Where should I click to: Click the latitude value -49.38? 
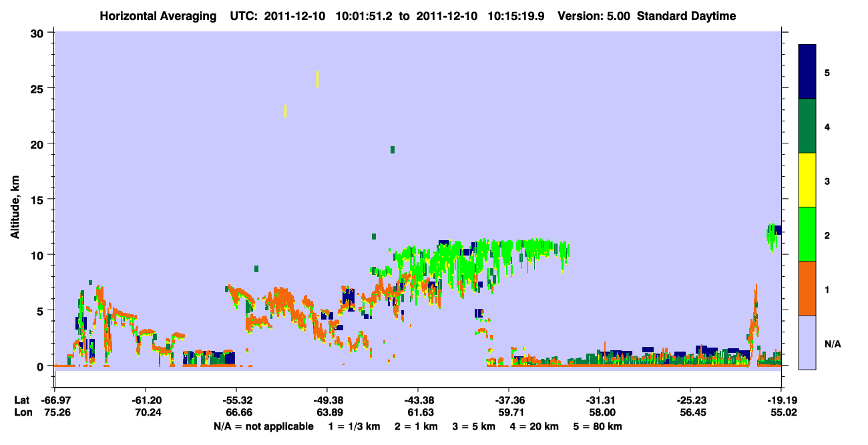coord(327,400)
